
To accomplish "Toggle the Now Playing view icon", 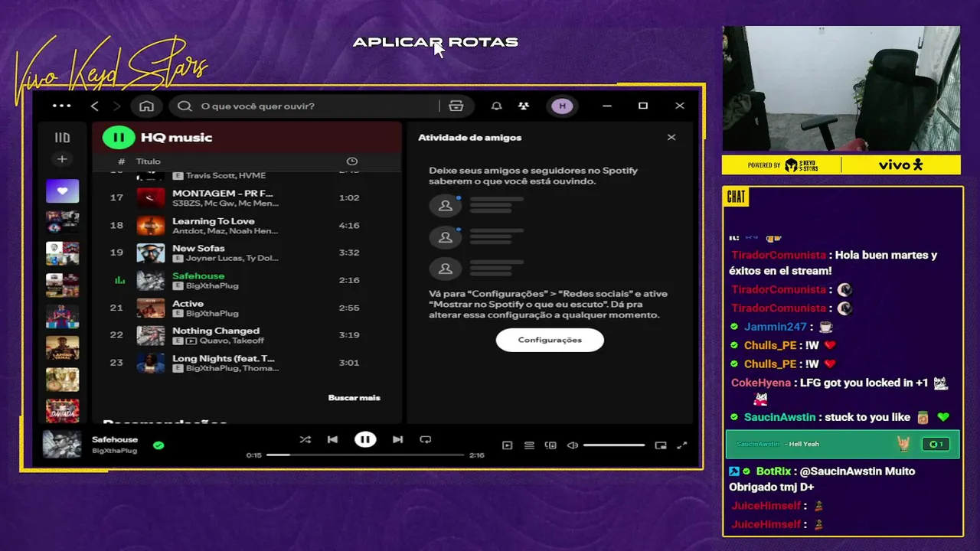I will [507, 445].
